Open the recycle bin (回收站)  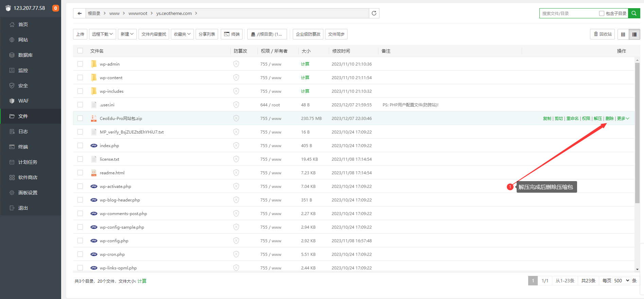603,34
